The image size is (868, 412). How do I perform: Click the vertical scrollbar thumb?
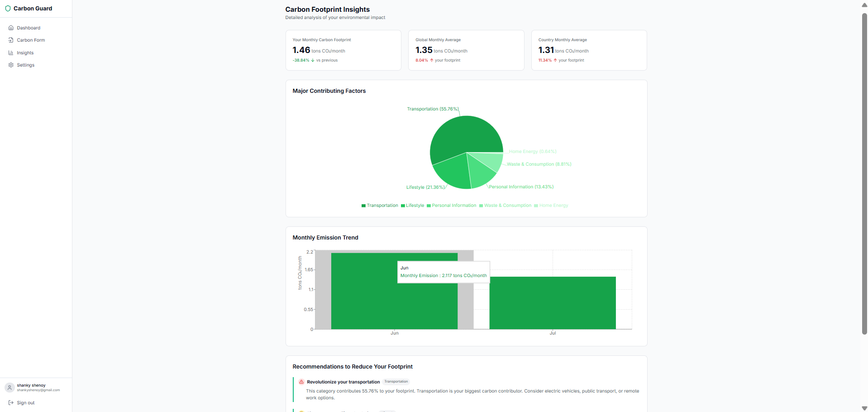tap(864, 174)
